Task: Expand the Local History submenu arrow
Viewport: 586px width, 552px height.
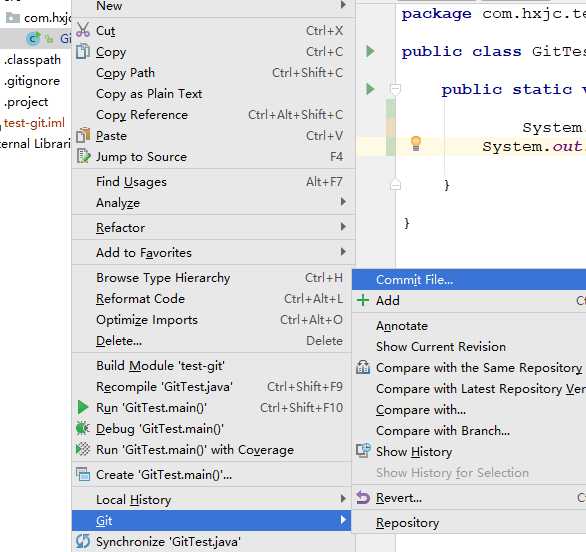Action: pyautogui.click(x=343, y=499)
